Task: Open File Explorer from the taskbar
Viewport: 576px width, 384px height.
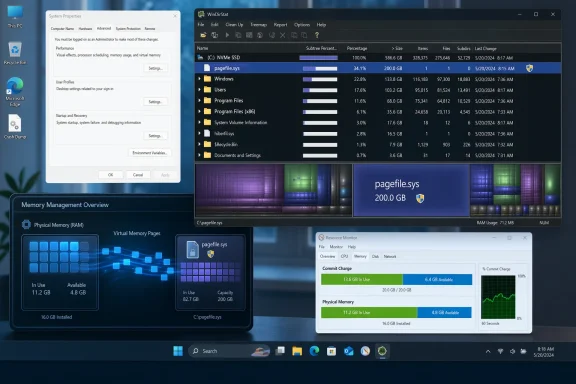Action: click(297, 351)
